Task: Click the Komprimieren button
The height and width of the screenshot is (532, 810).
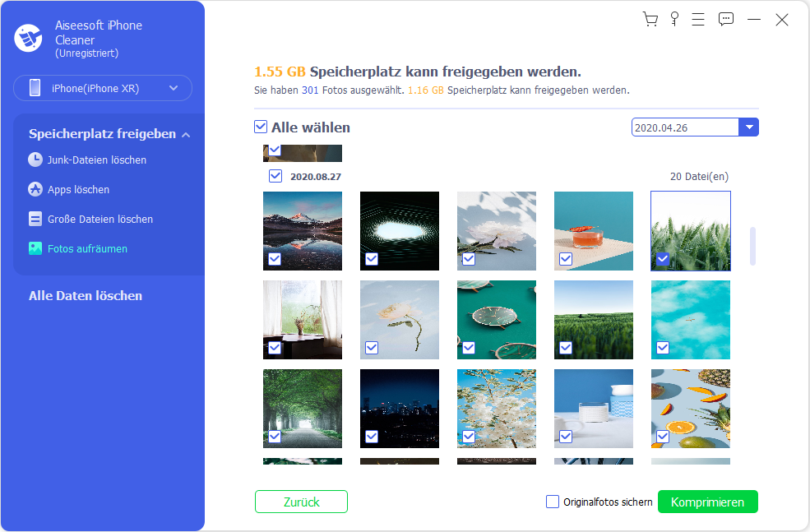Action: pos(707,502)
